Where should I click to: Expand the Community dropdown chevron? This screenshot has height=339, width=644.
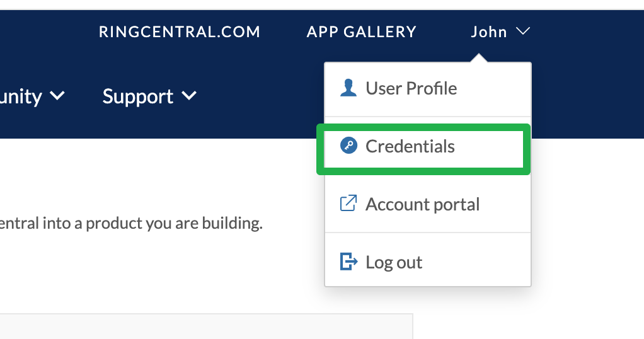(57, 96)
